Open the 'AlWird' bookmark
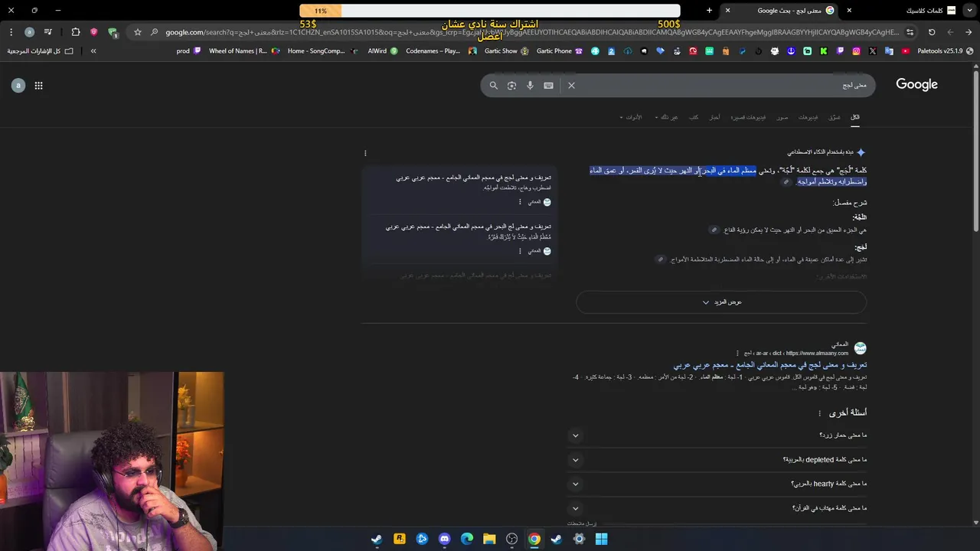Viewport: 980px width, 551px height. pos(383,51)
